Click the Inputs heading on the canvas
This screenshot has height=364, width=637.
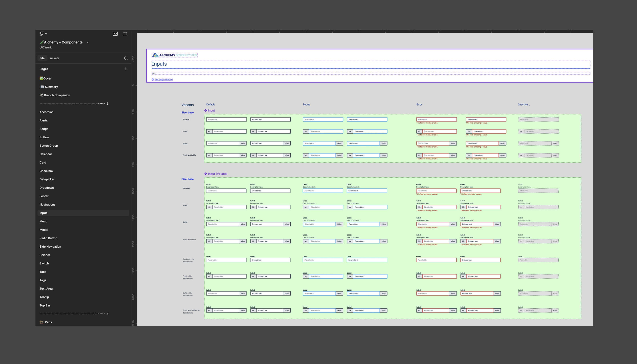point(159,64)
